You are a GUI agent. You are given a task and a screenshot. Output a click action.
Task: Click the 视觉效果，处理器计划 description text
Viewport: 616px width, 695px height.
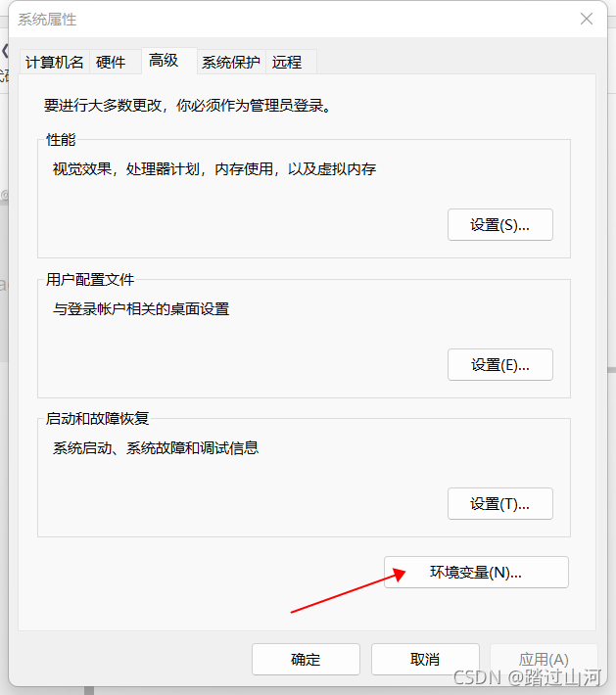click(x=214, y=169)
